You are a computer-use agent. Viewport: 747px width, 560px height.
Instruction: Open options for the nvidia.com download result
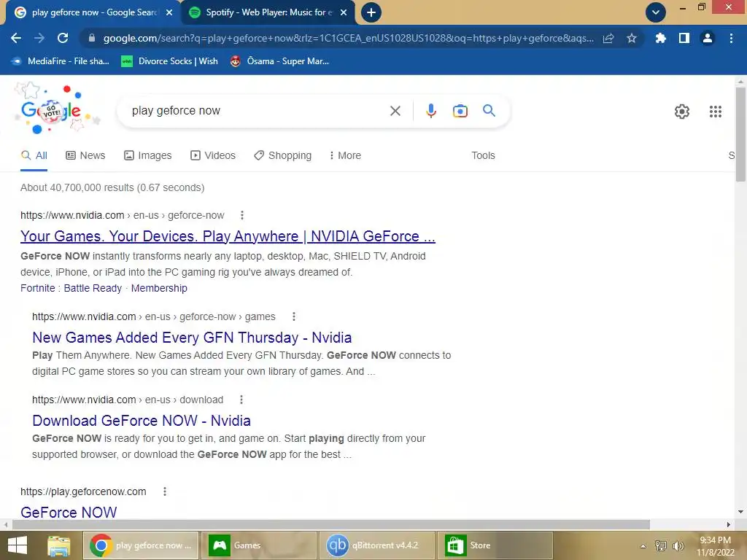(241, 400)
